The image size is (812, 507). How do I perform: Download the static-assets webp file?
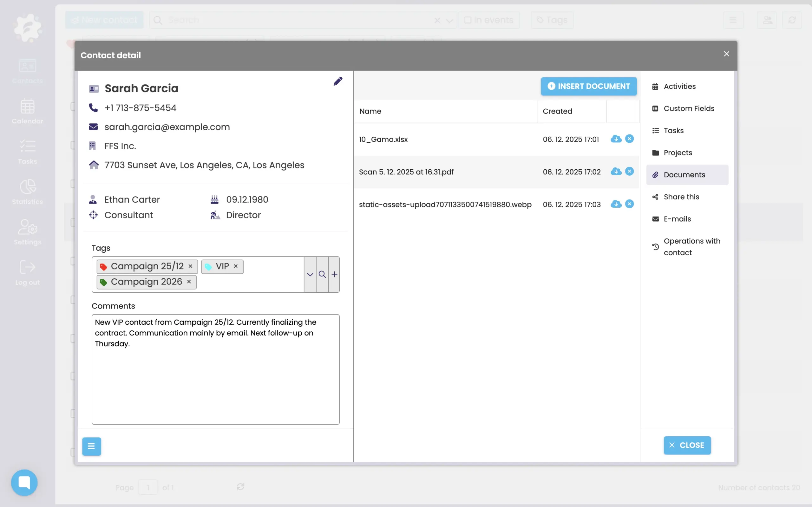click(x=616, y=204)
